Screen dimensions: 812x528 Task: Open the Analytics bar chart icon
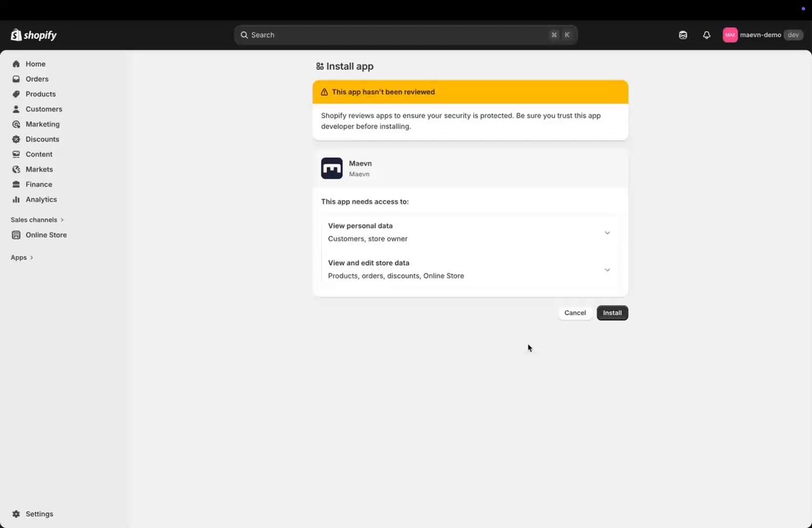tap(16, 199)
